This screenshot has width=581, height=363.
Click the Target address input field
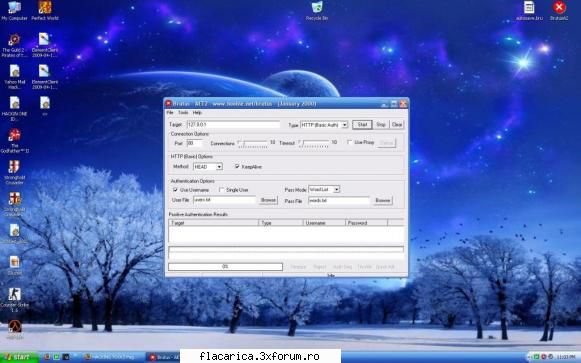233,124
